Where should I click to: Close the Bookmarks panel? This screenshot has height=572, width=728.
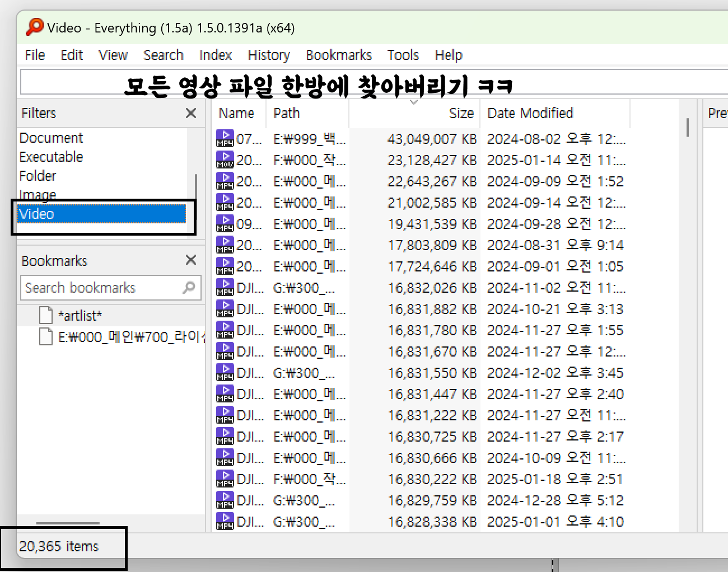tap(191, 260)
